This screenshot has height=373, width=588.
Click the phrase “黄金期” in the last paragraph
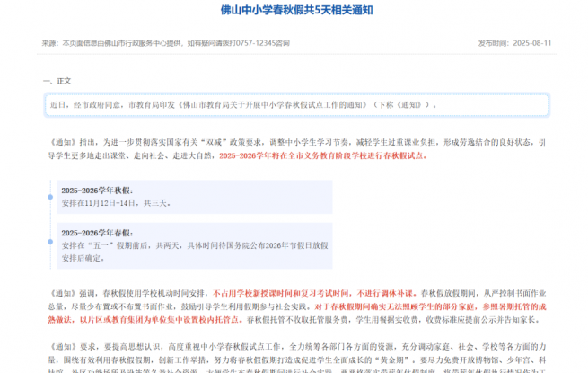[x=394, y=360]
